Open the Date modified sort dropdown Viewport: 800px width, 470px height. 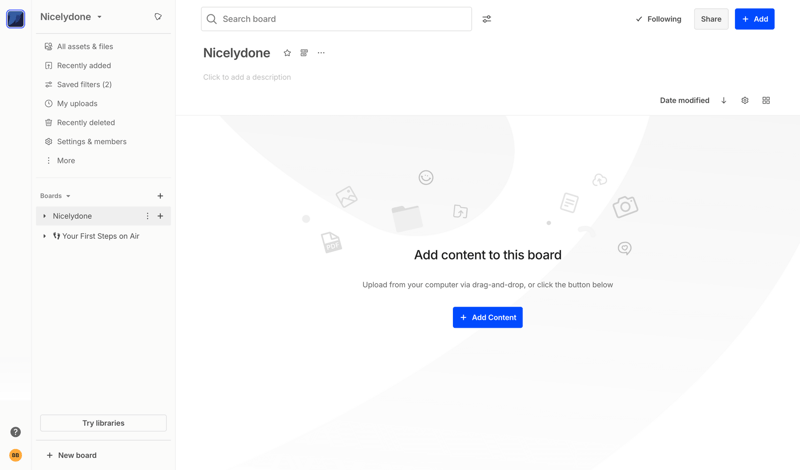click(684, 101)
